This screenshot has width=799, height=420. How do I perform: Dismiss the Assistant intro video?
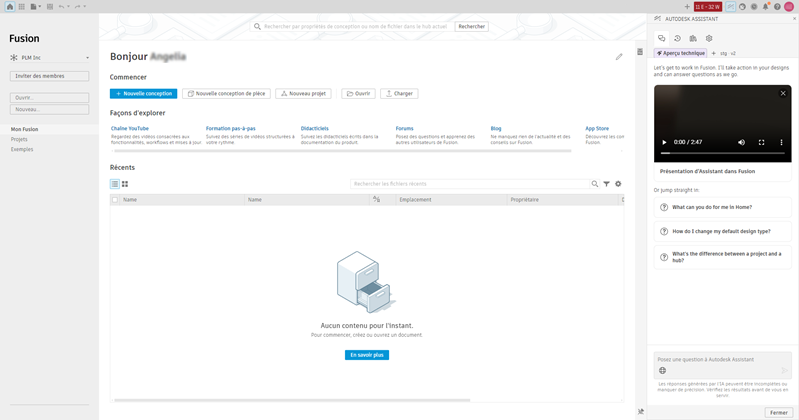point(783,93)
